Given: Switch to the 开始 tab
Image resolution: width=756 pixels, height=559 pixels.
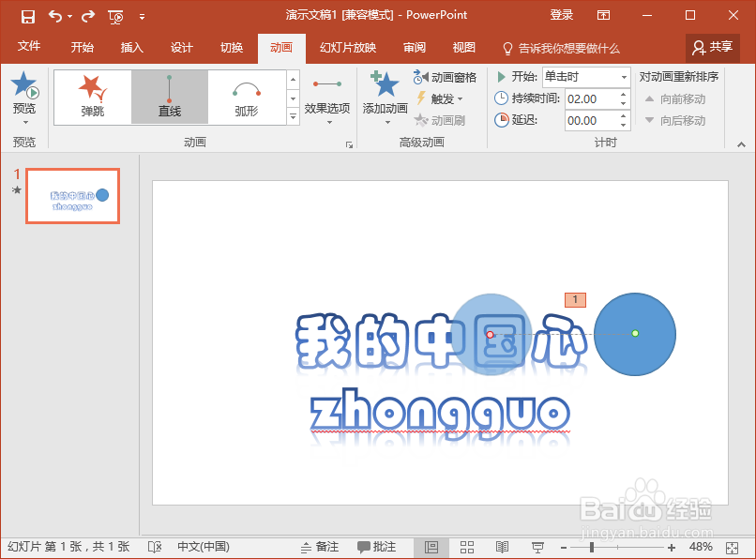Looking at the screenshot, I should tap(82, 47).
